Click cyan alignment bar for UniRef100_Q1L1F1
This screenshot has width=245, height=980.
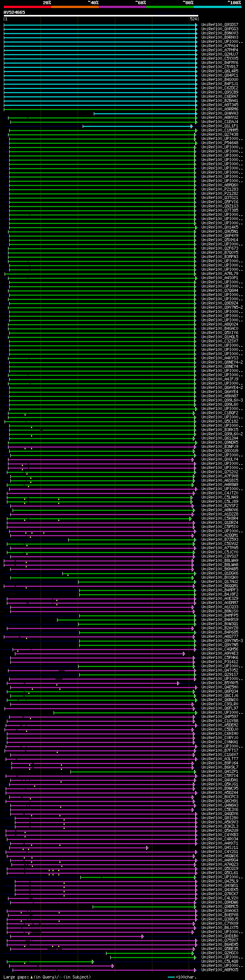(137, 126)
